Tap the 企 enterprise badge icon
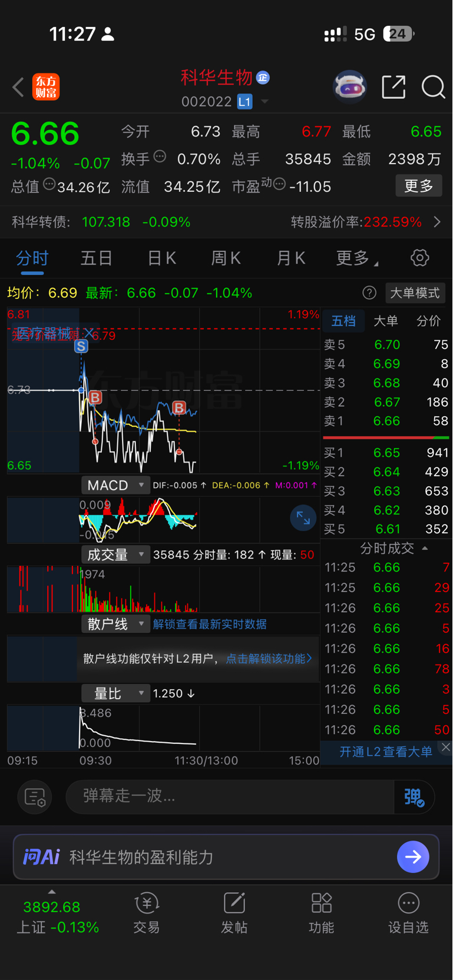Screen dimensions: 453x980 point(263,78)
